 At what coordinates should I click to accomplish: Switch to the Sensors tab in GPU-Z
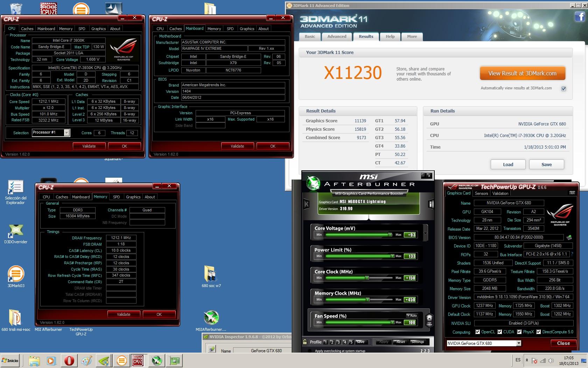tap(481, 193)
